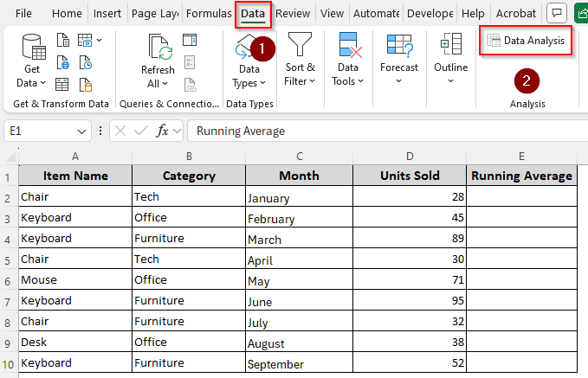Select the Units Sold header cell
This screenshot has height=378, width=588.
pyautogui.click(x=410, y=176)
